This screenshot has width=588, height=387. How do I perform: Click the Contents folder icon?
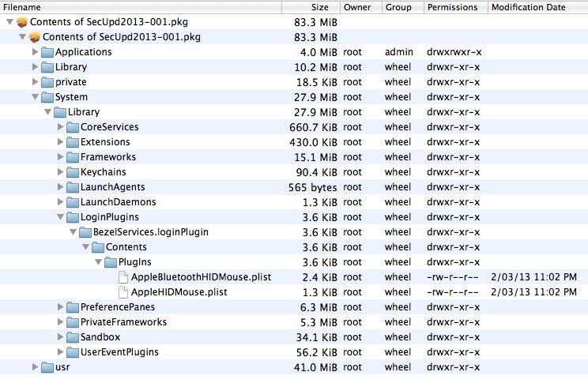click(x=98, y=247)
